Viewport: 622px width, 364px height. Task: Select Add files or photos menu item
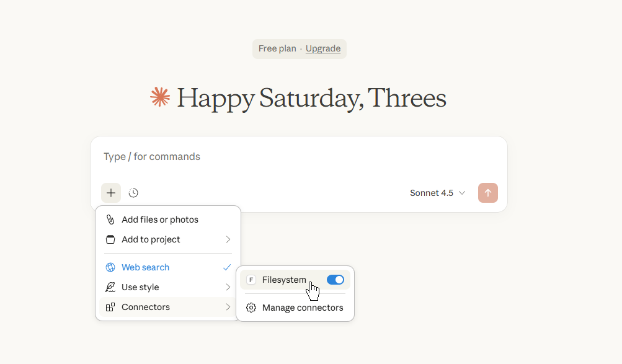pos(160,220)
